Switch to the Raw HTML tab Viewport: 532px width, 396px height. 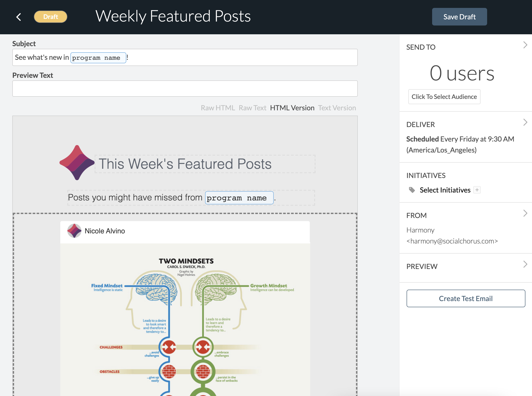pos(218,108)
